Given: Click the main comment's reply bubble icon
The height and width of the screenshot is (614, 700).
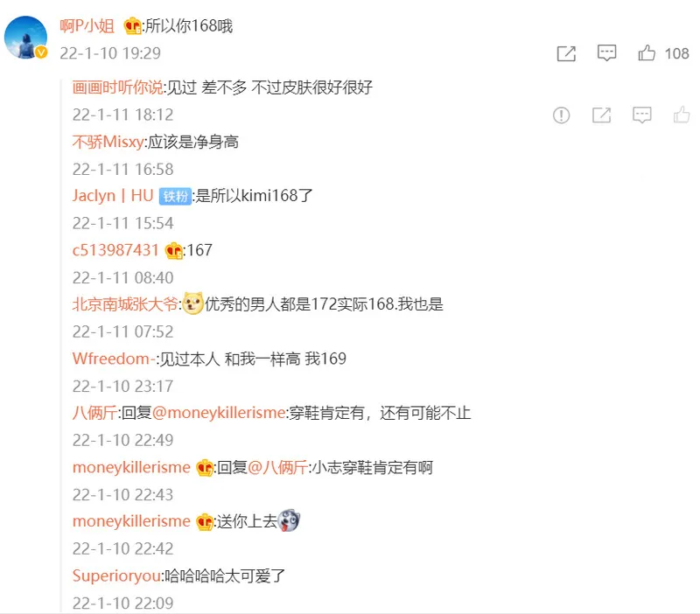Looking at the screenshot, I should click(606, 53).
